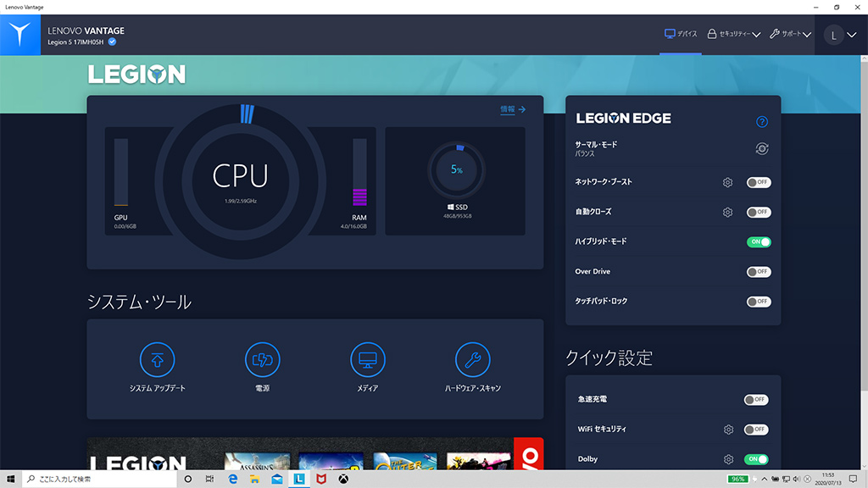Click the central CPU gauge
This screenshot has width=868, height=488.
tap(240, 181)
